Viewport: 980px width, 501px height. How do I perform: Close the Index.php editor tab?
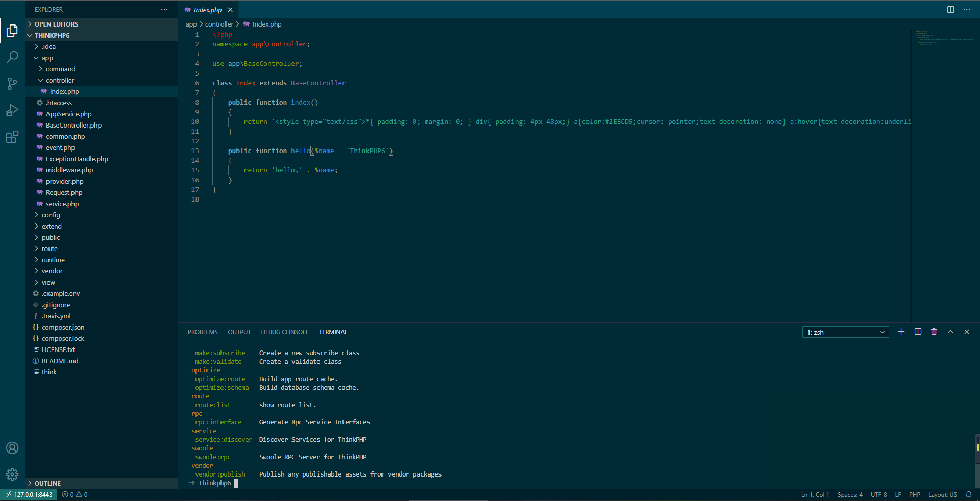click(x=230, y=10)
